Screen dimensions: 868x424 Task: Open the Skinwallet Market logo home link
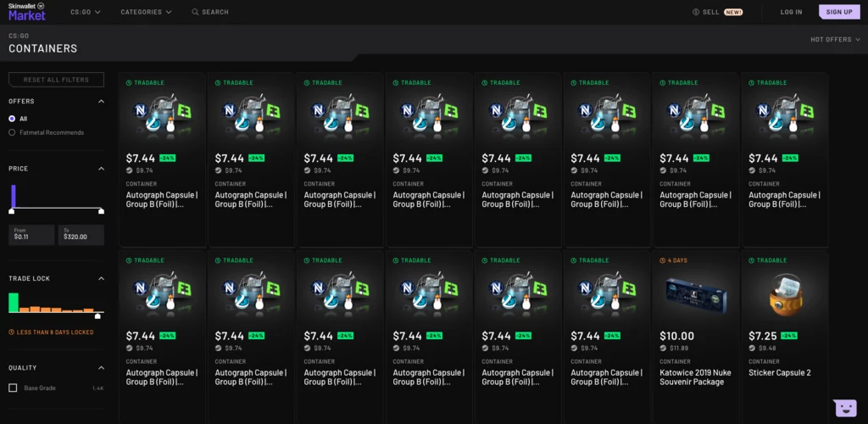[27, 11]
